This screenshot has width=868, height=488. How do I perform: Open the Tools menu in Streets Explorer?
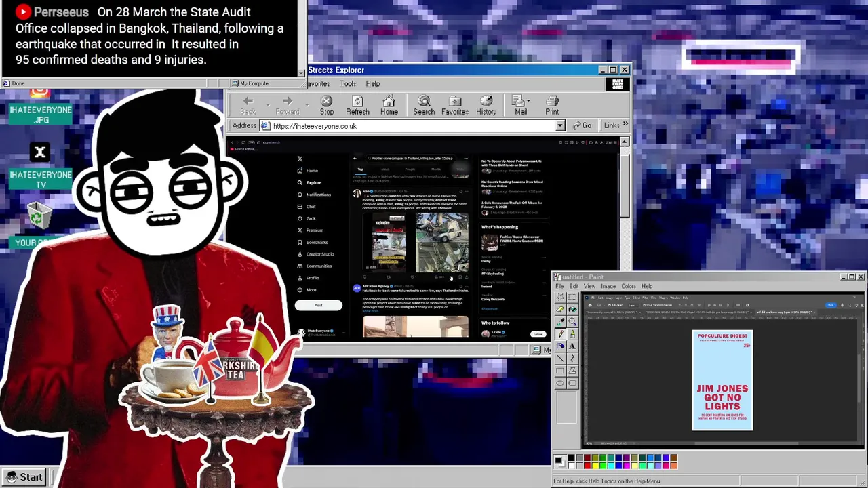coord(348,83)
